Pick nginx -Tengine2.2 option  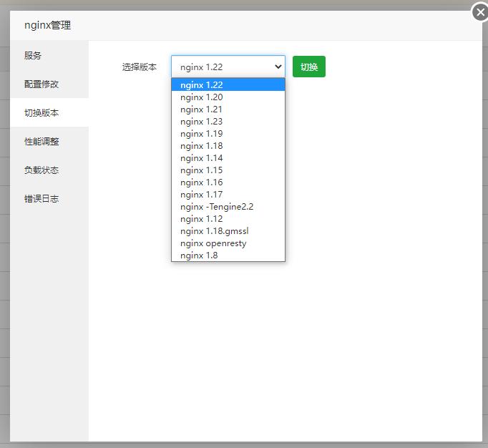click(217, 207)
